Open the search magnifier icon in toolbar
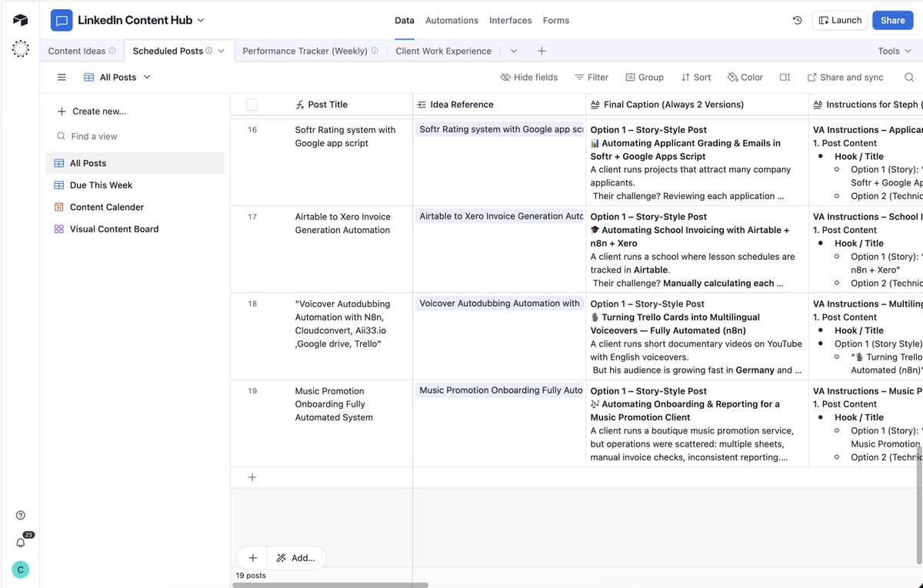The width and height of the screenshot is (923, 588). pos(909,77)
